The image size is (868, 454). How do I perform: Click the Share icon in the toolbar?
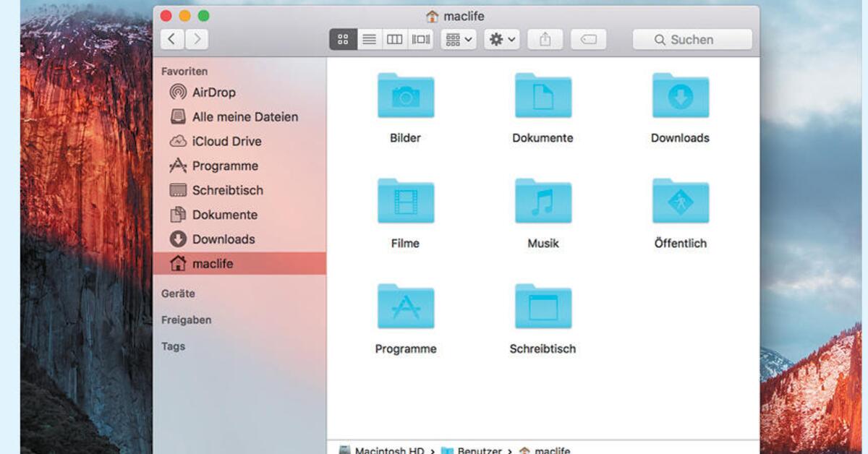(545, 39)
